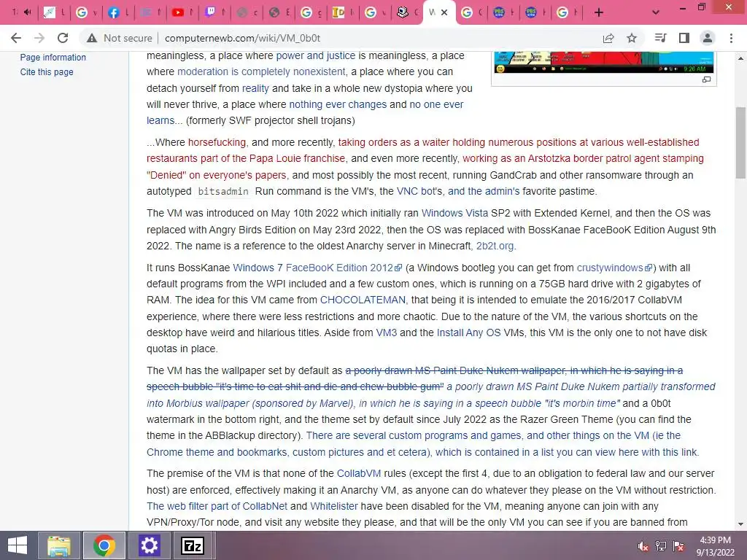747x560 pixels.
Task: Share this page via share icon
Action: click(x=608, y=38)
